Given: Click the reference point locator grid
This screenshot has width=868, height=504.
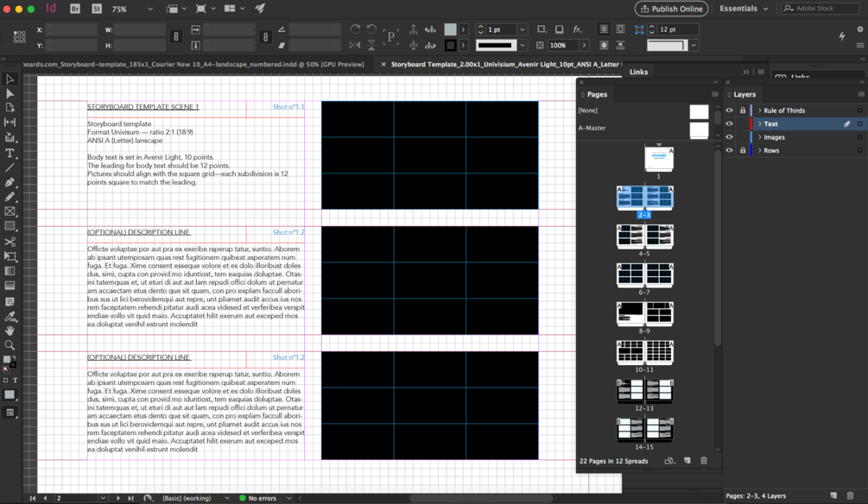Looking at the screenshot, I should pos(19,37).
